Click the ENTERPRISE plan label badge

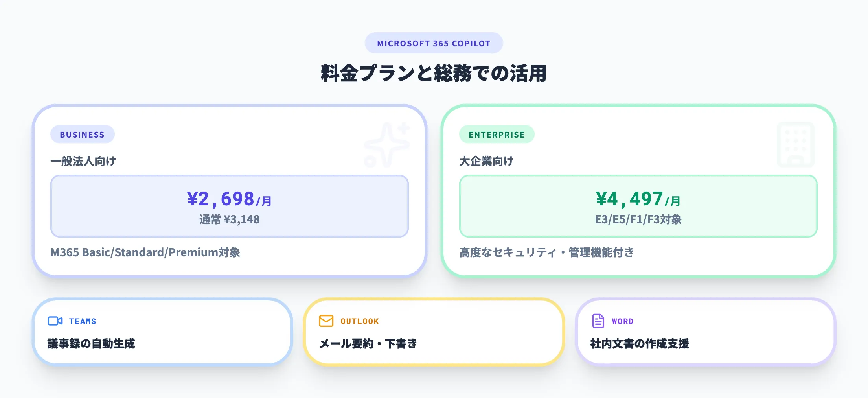pyautogui.click(x=497, y=135)
